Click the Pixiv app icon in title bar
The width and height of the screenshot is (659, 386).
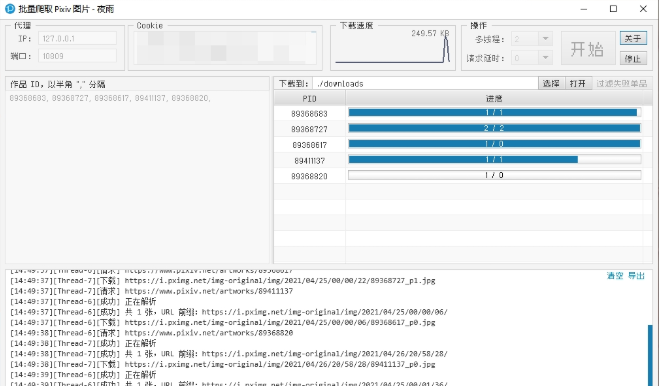point(9,9)
